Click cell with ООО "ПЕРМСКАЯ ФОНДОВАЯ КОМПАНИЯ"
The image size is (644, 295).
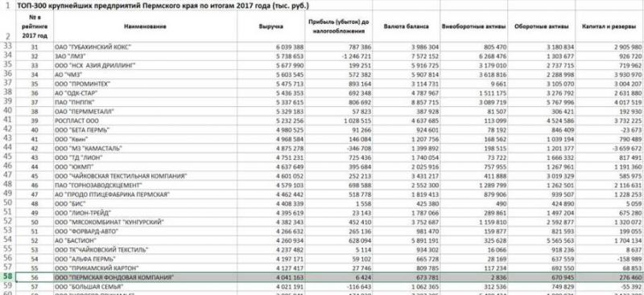(145, 277)
